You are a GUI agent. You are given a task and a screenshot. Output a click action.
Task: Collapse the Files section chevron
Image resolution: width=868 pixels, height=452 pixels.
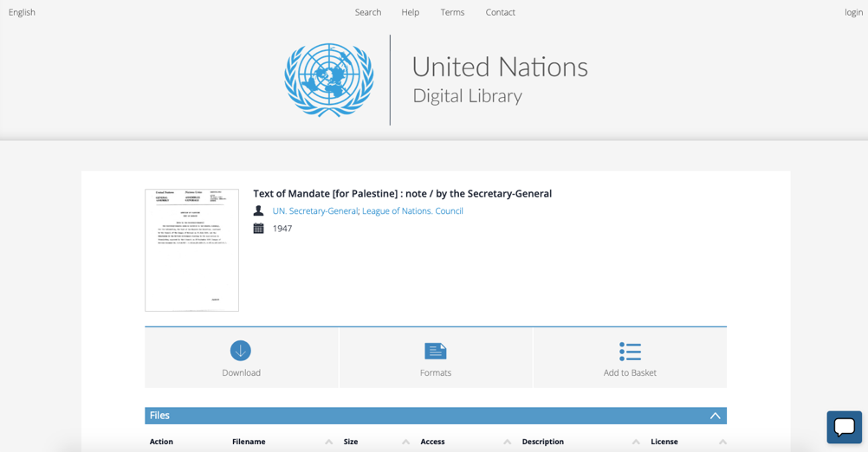715,416
